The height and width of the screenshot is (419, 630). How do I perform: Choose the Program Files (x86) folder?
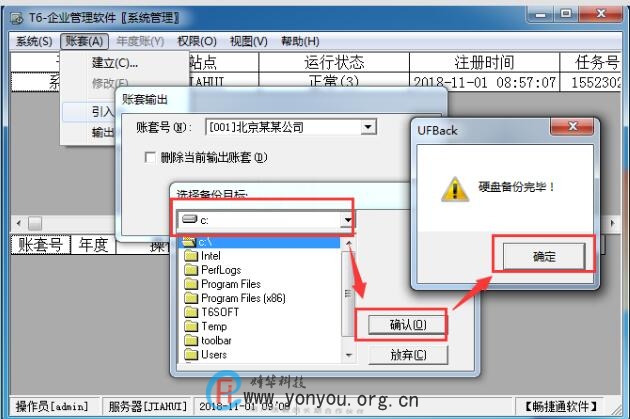(235, 298)
